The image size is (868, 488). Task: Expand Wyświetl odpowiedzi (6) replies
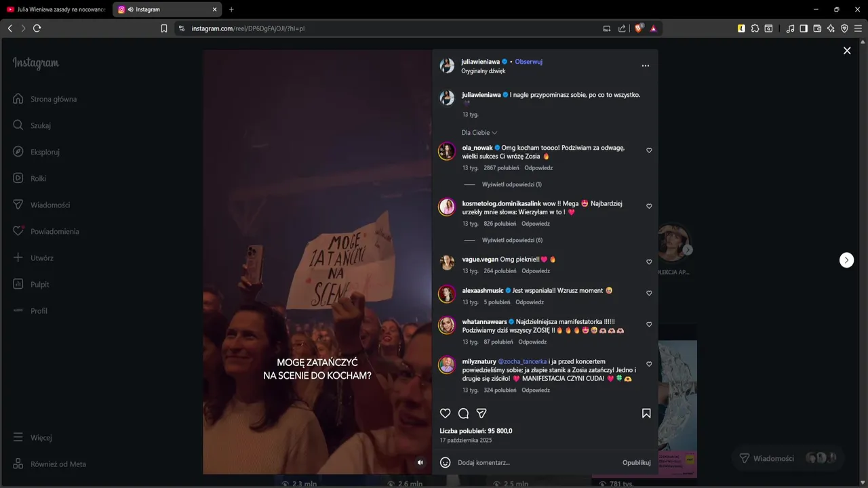(512, 240)
